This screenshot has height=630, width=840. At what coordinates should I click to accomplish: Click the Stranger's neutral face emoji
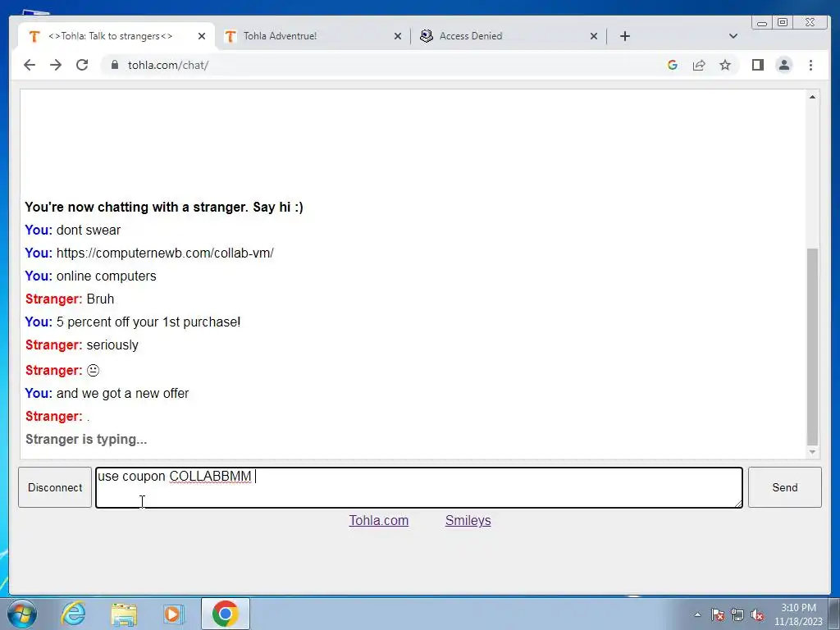pos(94,370)
